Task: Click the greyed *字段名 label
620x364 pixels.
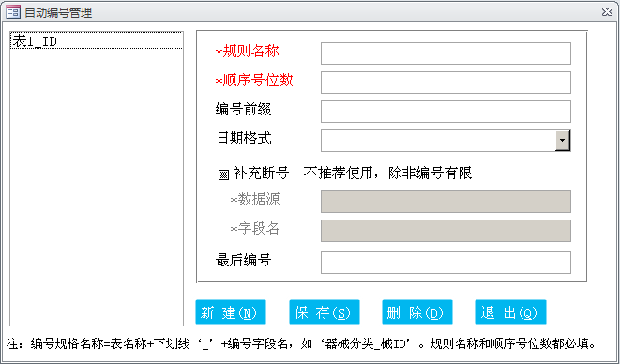Action: coord(255,229)
